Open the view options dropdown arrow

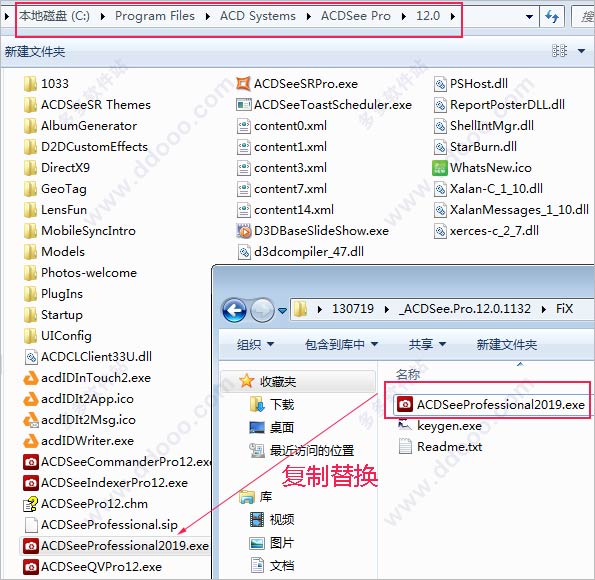point(581,51)
